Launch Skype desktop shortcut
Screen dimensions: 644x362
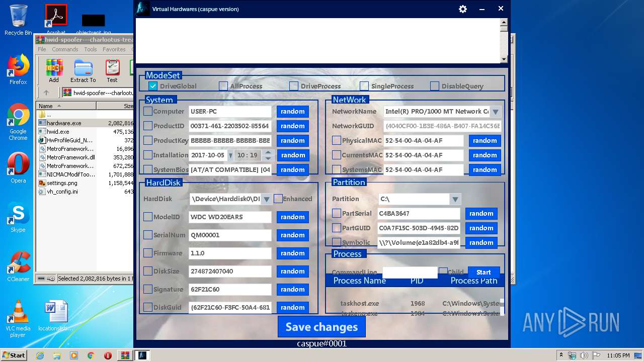pos(18,217)
